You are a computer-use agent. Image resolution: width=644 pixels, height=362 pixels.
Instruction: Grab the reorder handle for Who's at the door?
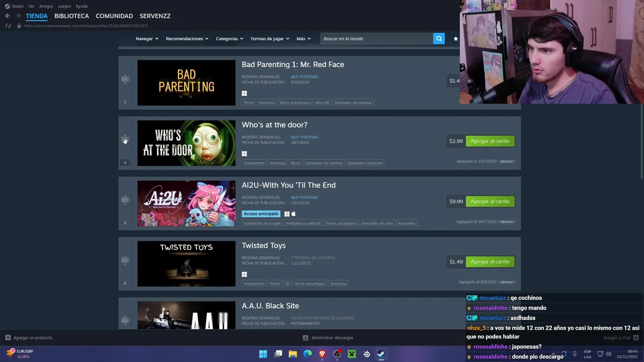click(125, 139)
